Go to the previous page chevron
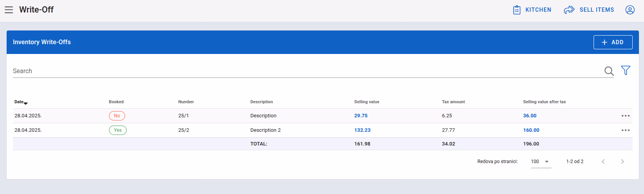 (x=603, y=162)
